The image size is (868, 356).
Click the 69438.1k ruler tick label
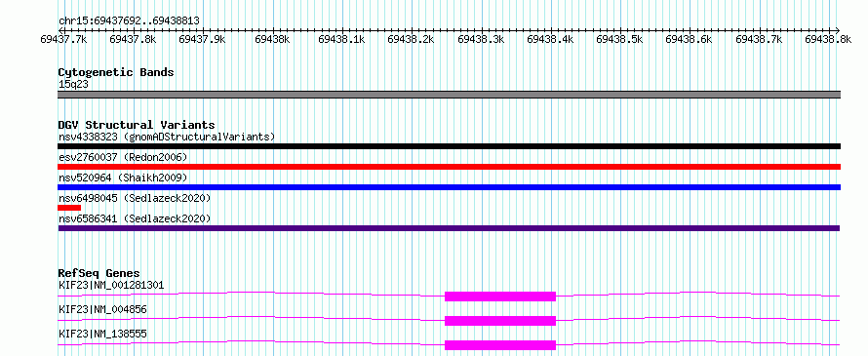341,39
